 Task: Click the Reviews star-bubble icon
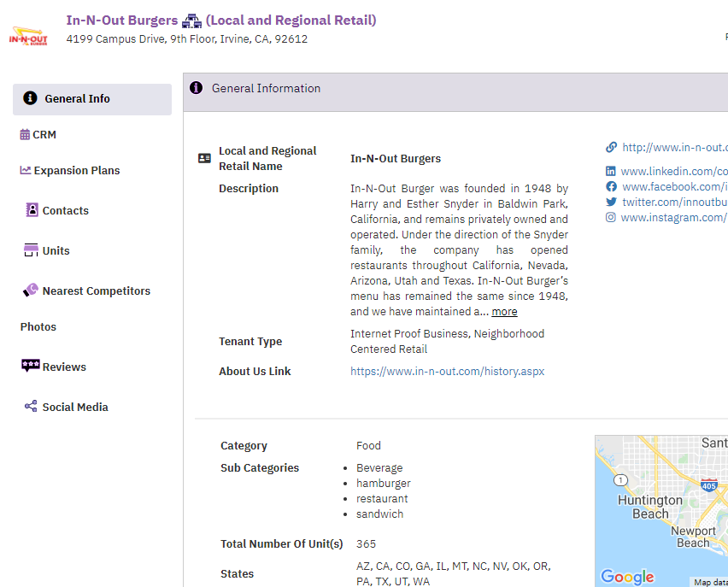click(x=31, y=366)
